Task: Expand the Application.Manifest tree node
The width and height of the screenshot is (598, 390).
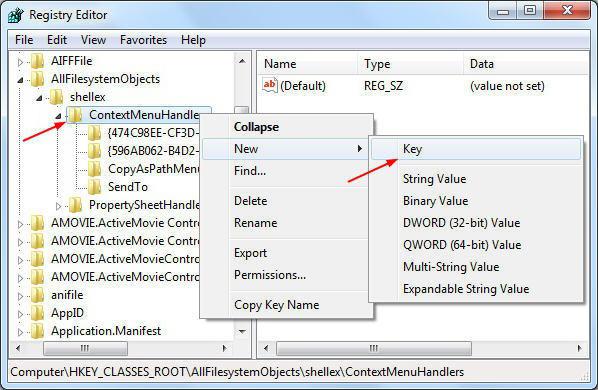Action: (21, 332)
